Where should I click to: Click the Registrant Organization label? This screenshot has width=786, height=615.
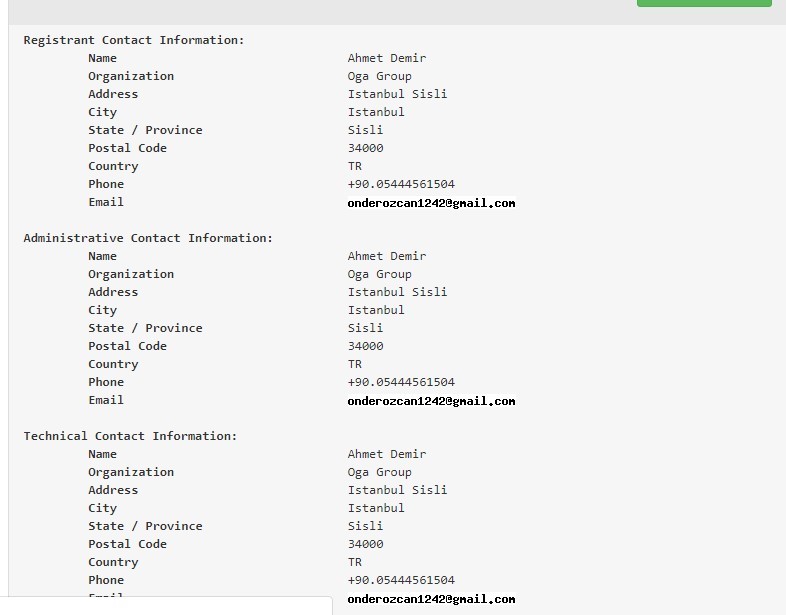pos(131,76)
